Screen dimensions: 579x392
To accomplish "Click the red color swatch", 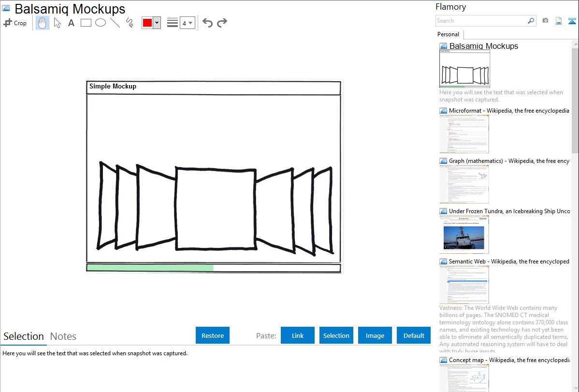I will (x=147, y=23).
